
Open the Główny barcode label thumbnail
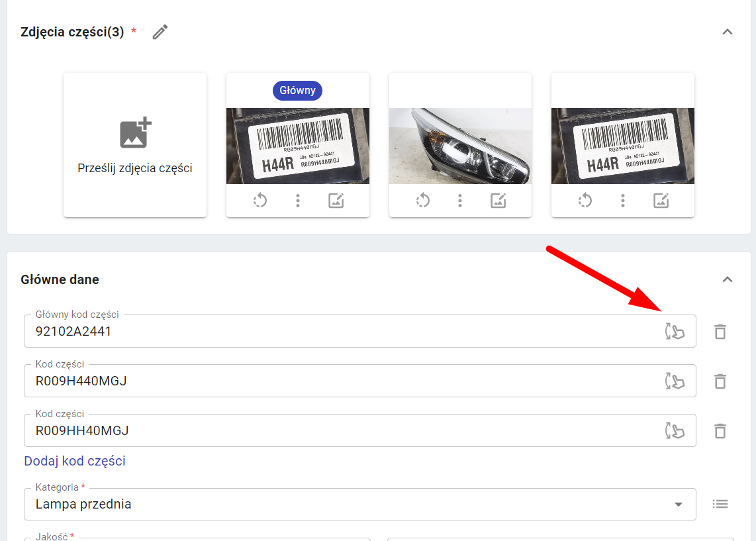point(298,146)
